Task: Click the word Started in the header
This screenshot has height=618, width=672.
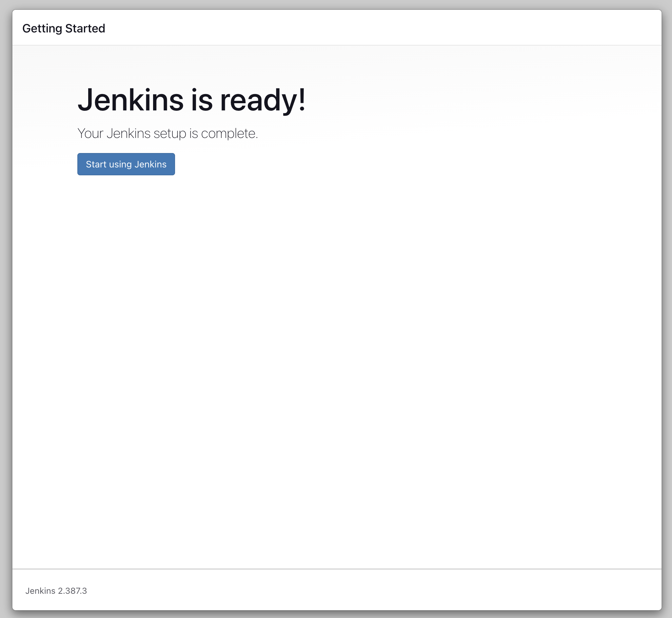Action: (x=85, y=29)
